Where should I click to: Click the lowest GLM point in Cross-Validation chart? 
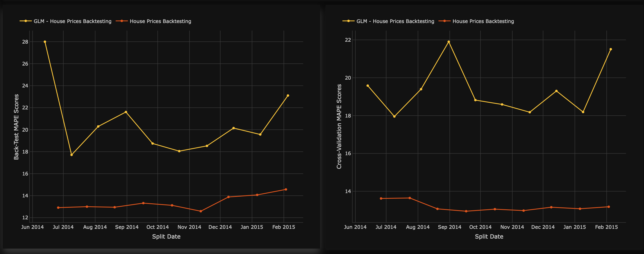tap(394, 116)
